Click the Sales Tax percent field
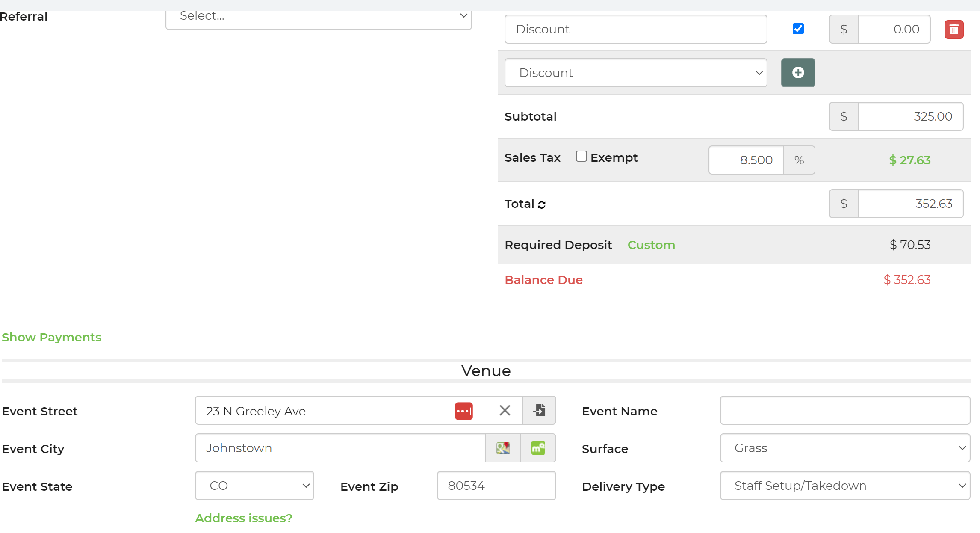980x533 pixels. pos(746,160)
